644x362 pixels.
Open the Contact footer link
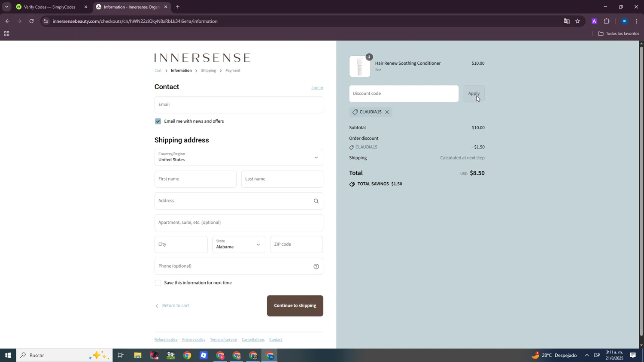[276, 340]
